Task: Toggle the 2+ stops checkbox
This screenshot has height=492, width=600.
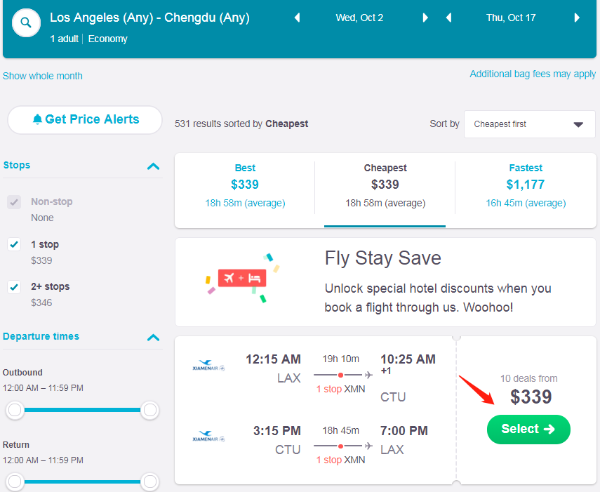Action: coord(14,287)
